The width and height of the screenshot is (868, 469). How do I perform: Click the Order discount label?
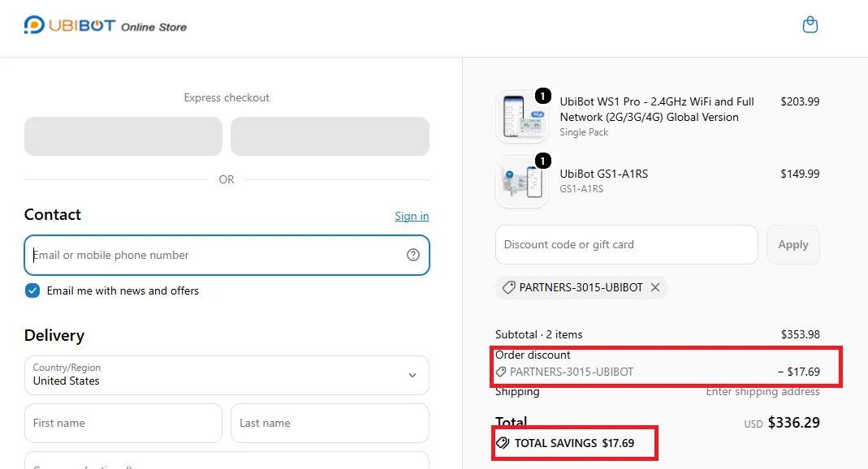pyautogui.click(x=533, y=355)
